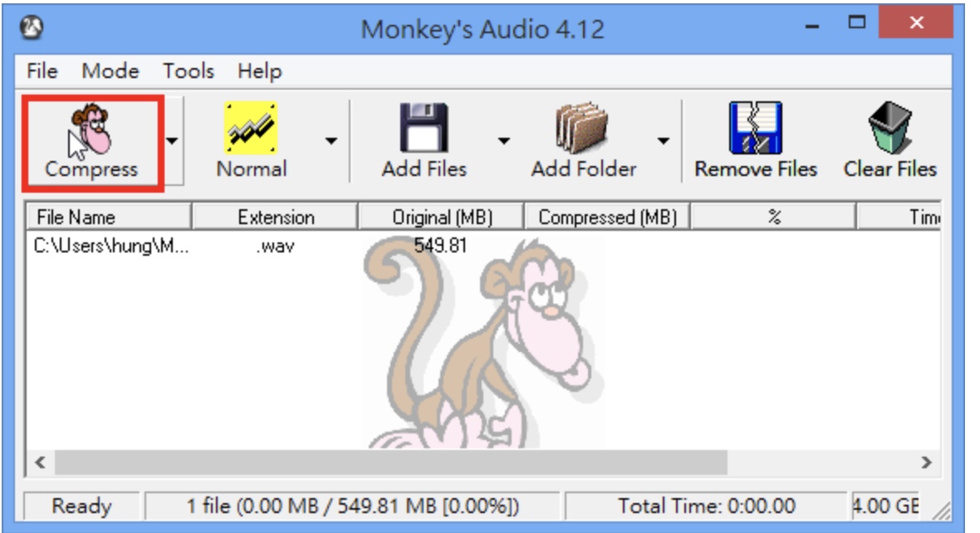980x533 pixels.
Task: Click the Ready status bar text
Action: (x=81, y=506)
